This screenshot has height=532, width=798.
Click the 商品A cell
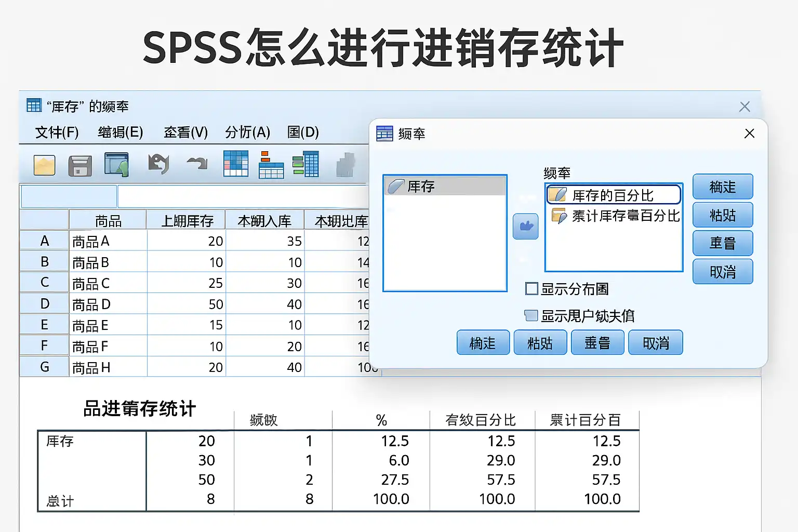(x=108, y=241)
